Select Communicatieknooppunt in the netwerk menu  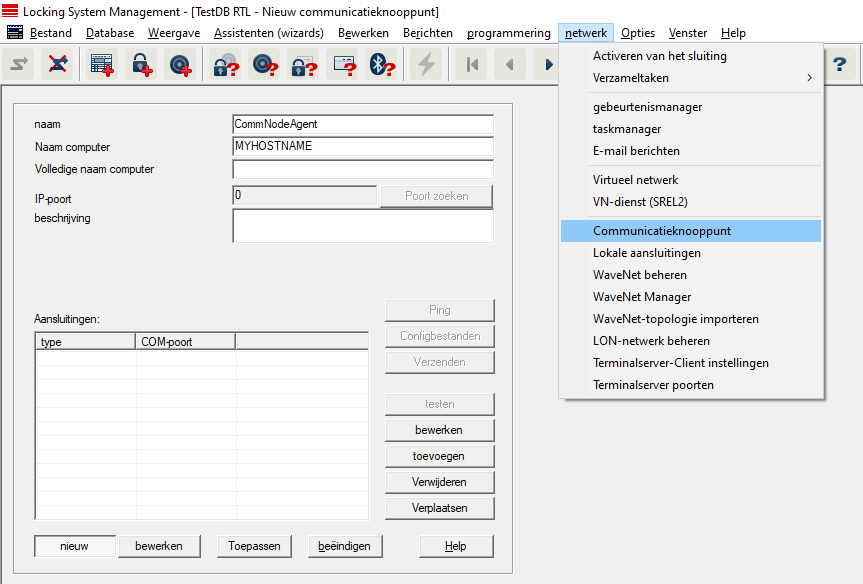coord(662,231)
